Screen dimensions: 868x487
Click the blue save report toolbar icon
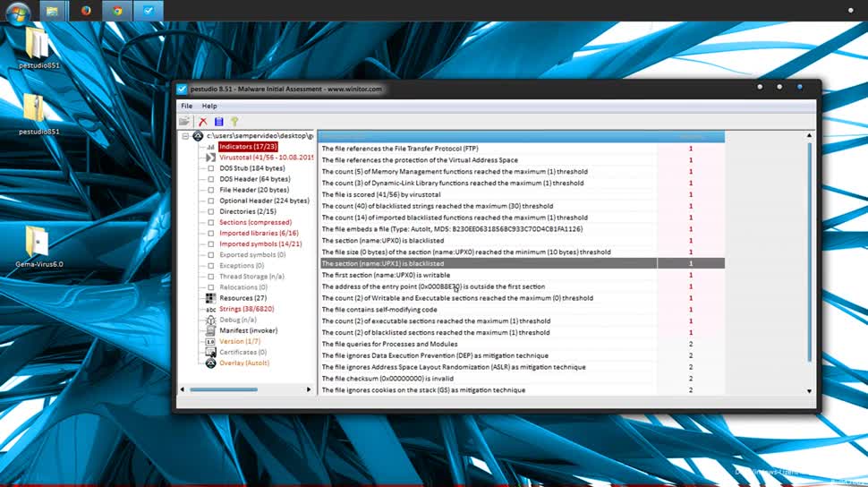pyautogui.click(x=218, y=122)
